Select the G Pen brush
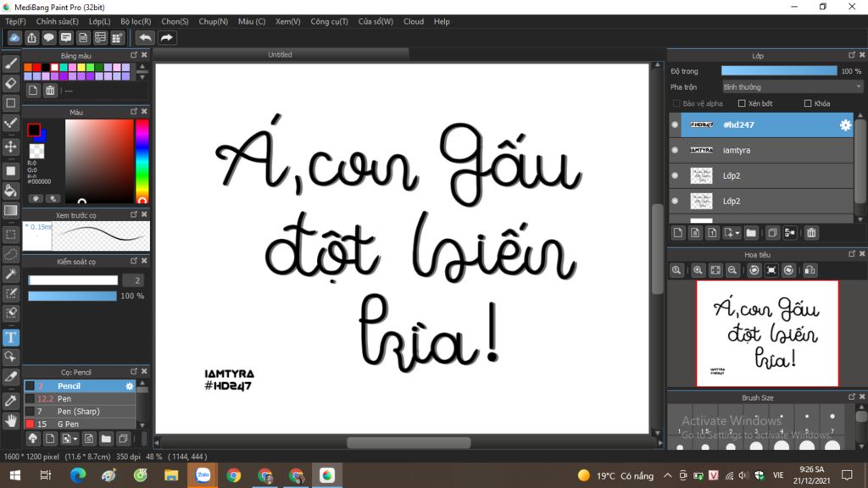 tap(79, 424)
